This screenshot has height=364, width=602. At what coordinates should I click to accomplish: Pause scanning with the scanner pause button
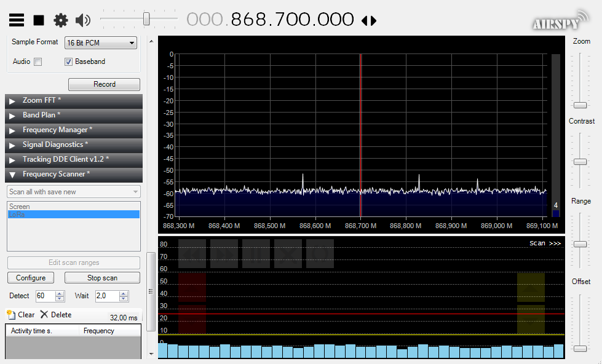(x=256, y=254)
